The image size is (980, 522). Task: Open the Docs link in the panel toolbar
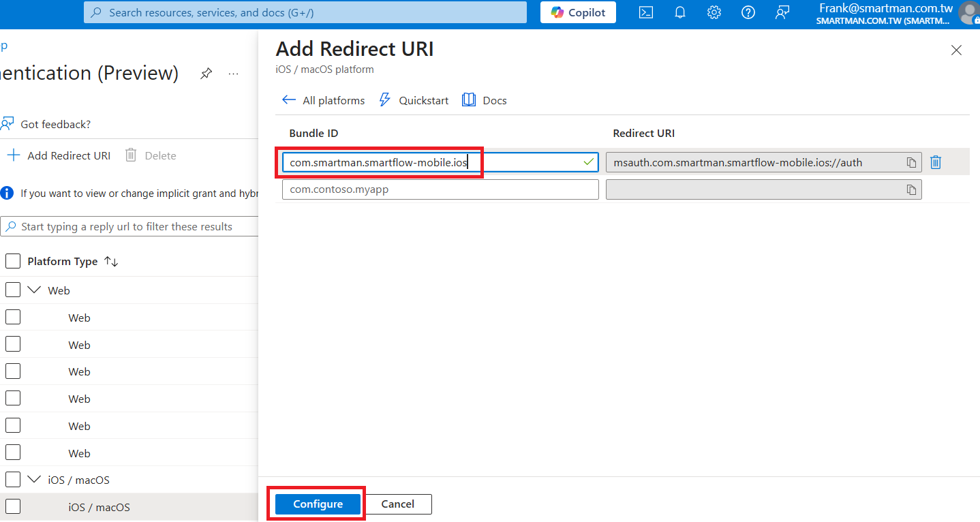485,100
